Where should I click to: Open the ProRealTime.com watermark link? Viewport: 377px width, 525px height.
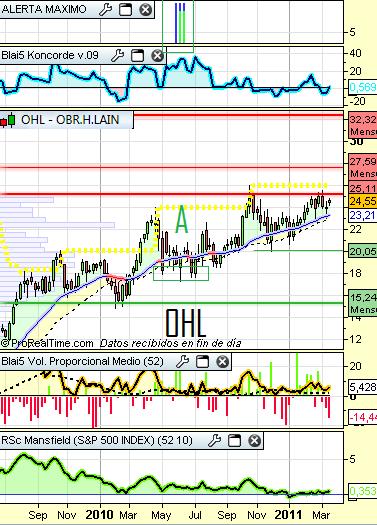point(47,343)
